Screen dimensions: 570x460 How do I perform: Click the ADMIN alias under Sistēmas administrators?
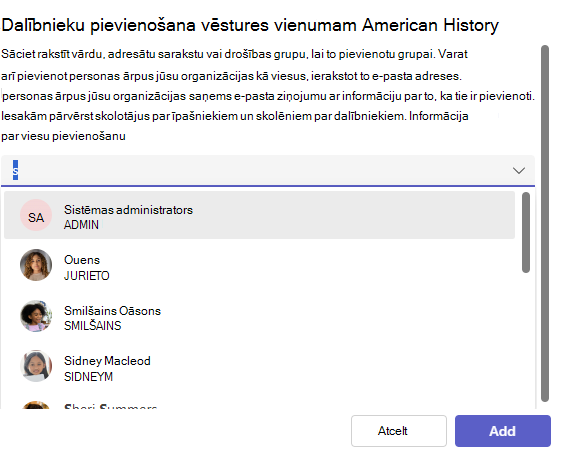(x=81, y=225)
